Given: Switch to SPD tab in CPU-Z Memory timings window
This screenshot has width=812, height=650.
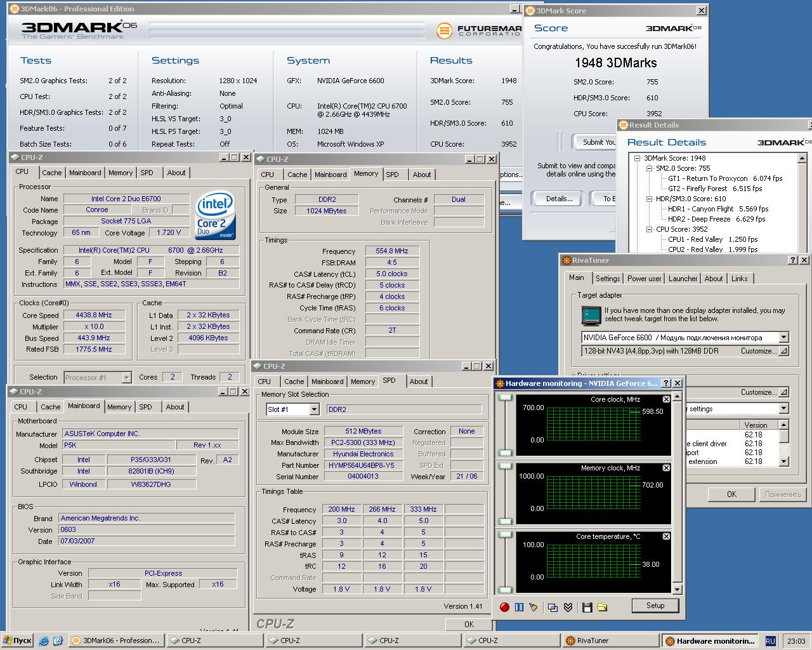Looking at the screenshot, I should [393, 175].
